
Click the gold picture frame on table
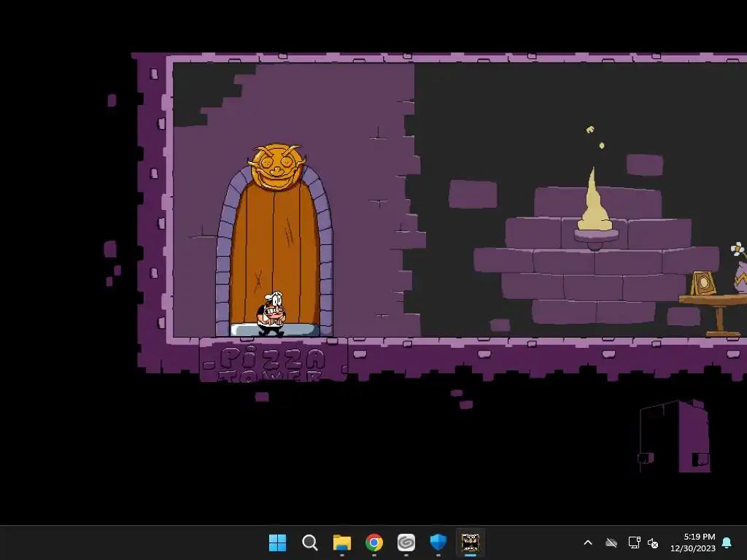point(703,283)
